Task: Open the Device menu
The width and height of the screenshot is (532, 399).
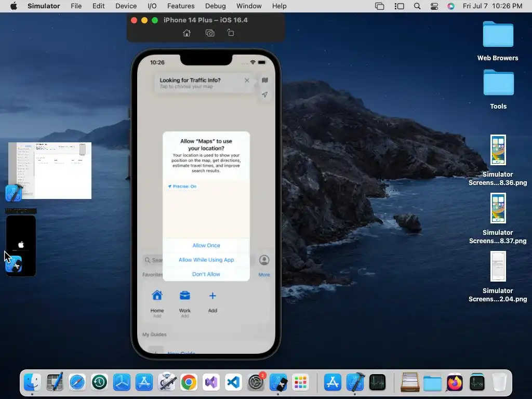Action: click(126, 6)
